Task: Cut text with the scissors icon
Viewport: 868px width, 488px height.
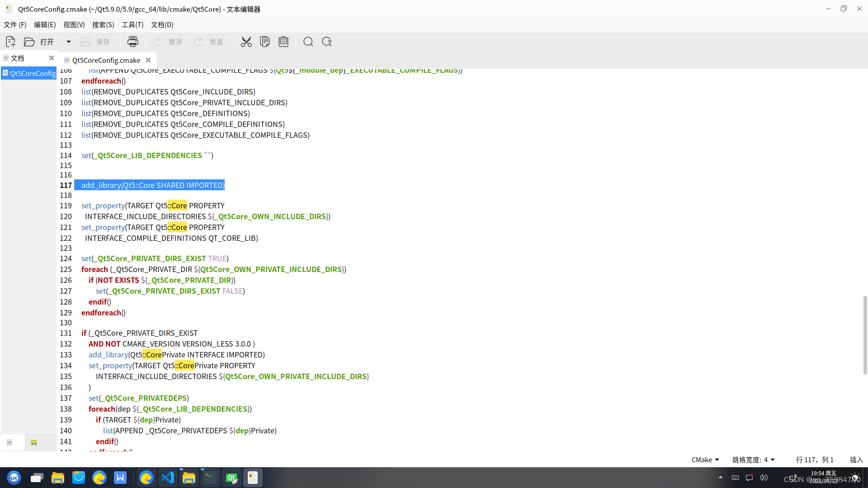Action: (x=246, y=42)
